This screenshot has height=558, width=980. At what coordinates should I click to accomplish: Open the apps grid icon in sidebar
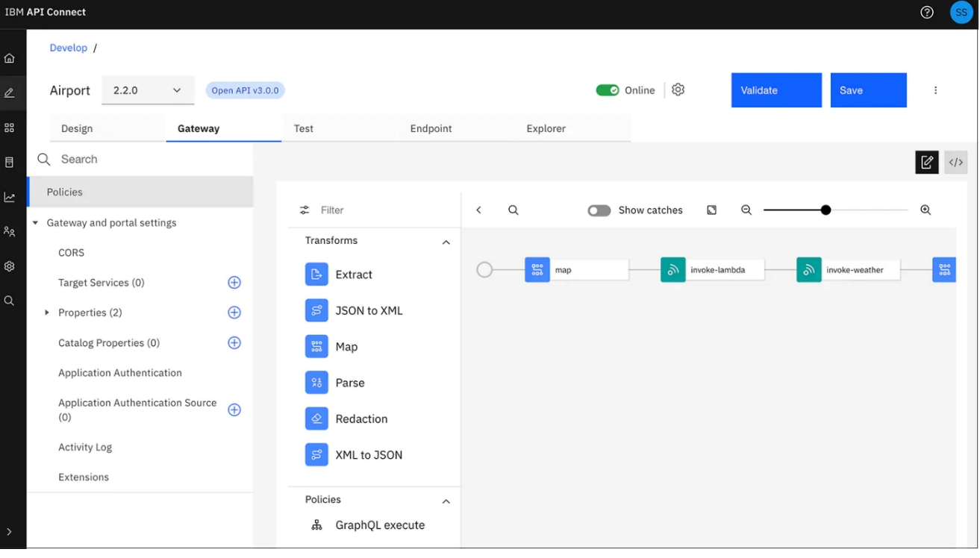[10, 128]
